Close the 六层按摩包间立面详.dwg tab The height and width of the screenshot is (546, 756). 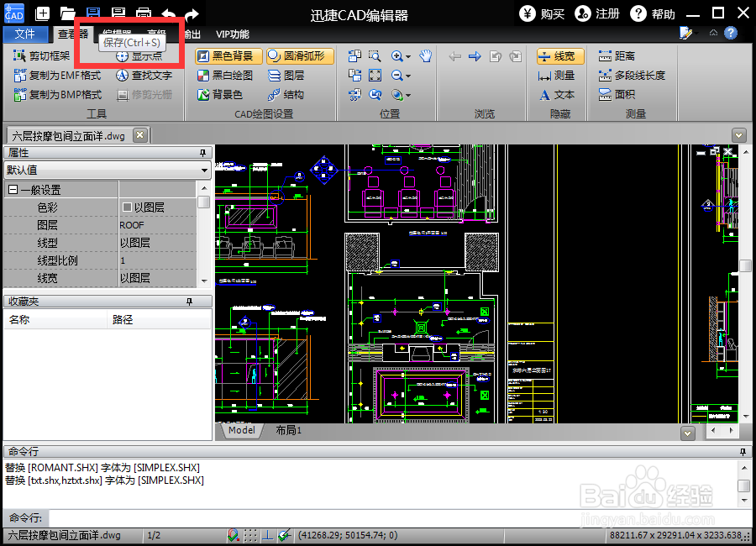click(x=139, y=135)
